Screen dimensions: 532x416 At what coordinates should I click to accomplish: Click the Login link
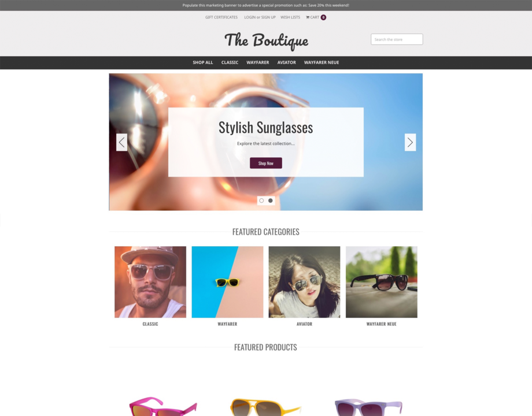coord(250,17)
